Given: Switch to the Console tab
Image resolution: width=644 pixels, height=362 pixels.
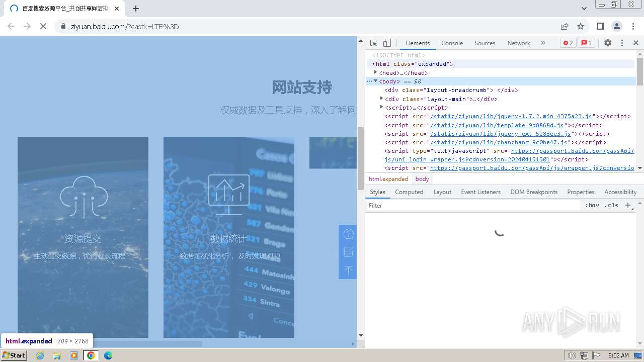Looking at the screenshot, I should (x=452, y=43).
